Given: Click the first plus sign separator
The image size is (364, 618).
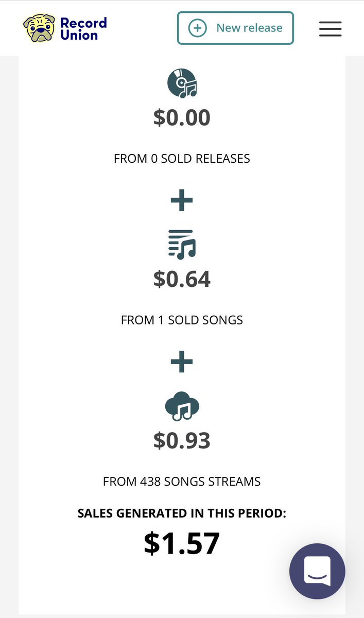Looking at the screenshot, I should pos(182,200).
